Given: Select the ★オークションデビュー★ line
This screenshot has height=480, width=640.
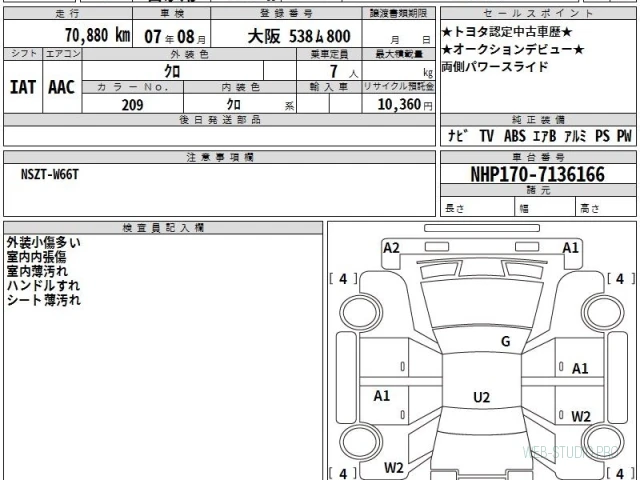Looking at the screenshot, I should 513,49.
